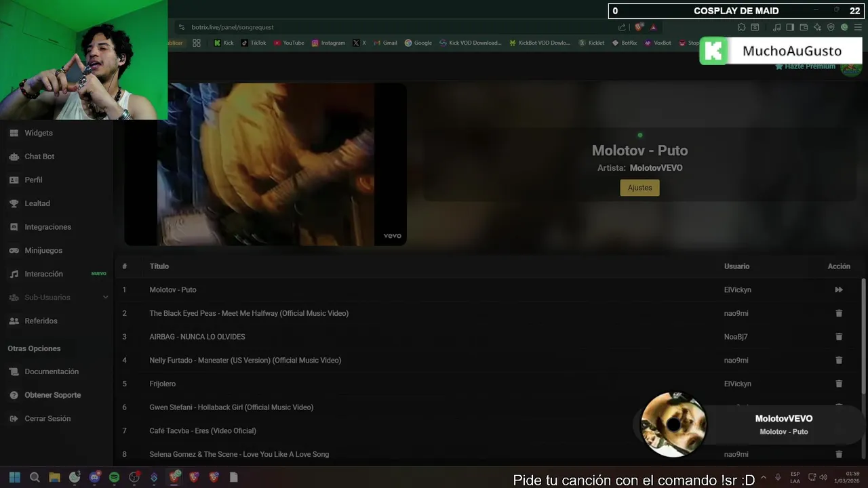This screenshot has width=868, height=488.
Task: Toggle the browser sidebar panel icon
Action: (x=790, y=27)
